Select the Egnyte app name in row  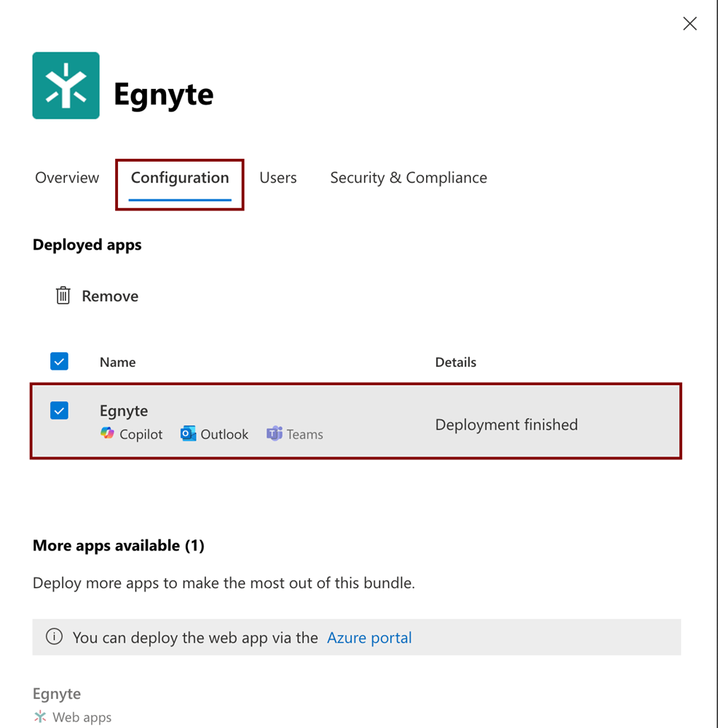coord(124,411)
